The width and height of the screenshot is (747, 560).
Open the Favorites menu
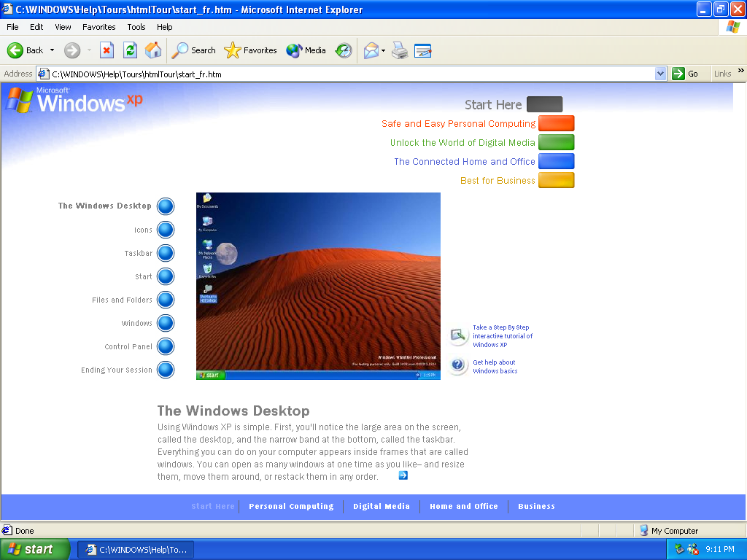[98, 27]
